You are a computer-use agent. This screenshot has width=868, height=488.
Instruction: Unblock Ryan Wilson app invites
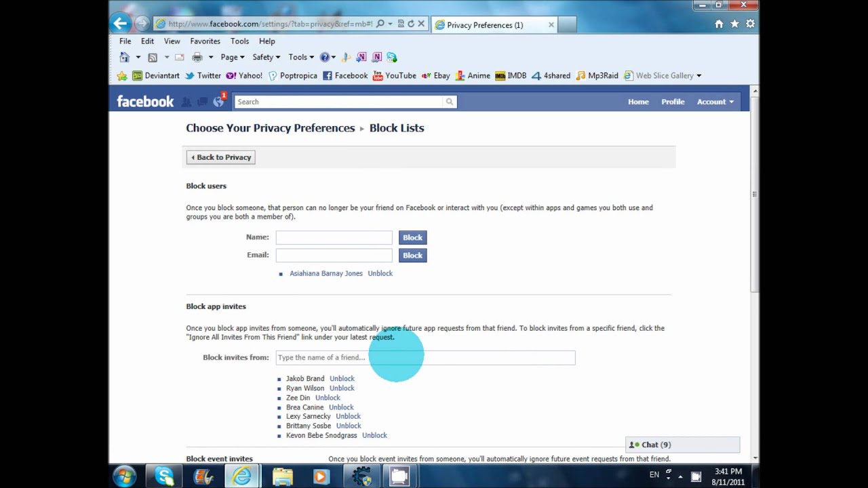[x=342, y=388]
